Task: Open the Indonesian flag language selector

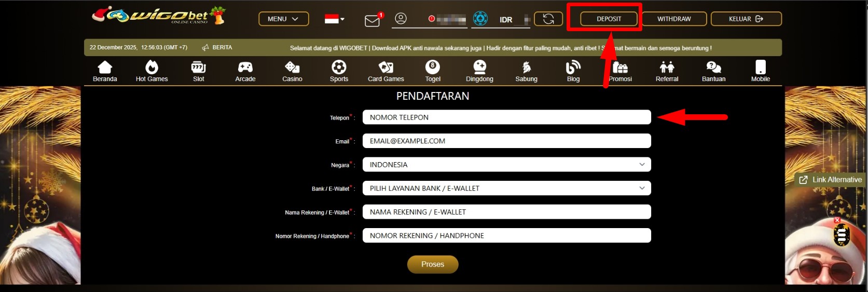Action: (x=334, y=19)
